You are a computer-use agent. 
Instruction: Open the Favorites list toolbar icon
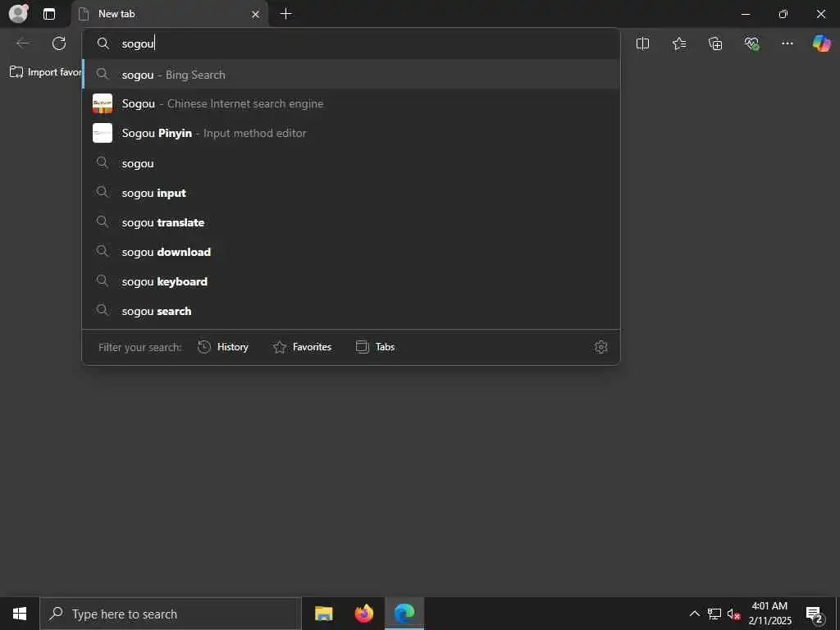(x=678, y=44)
